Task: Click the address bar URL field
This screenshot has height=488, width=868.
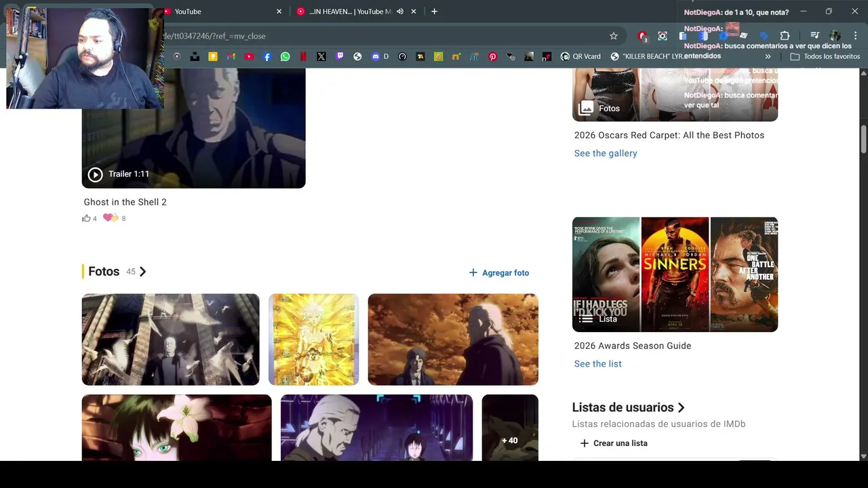Action: coord(380,36)
